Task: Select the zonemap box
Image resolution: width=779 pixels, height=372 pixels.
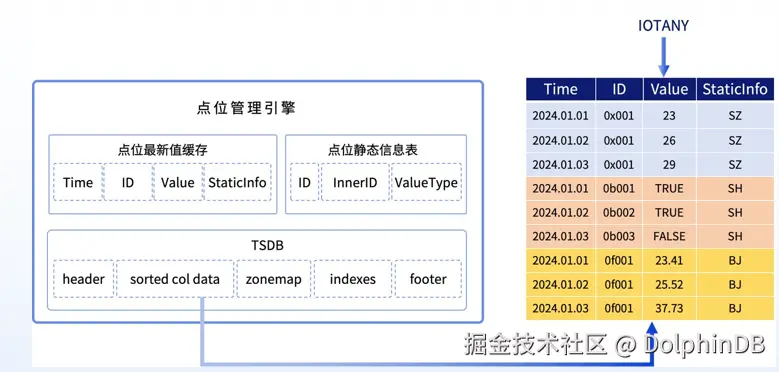Action: tap(274, 279)
